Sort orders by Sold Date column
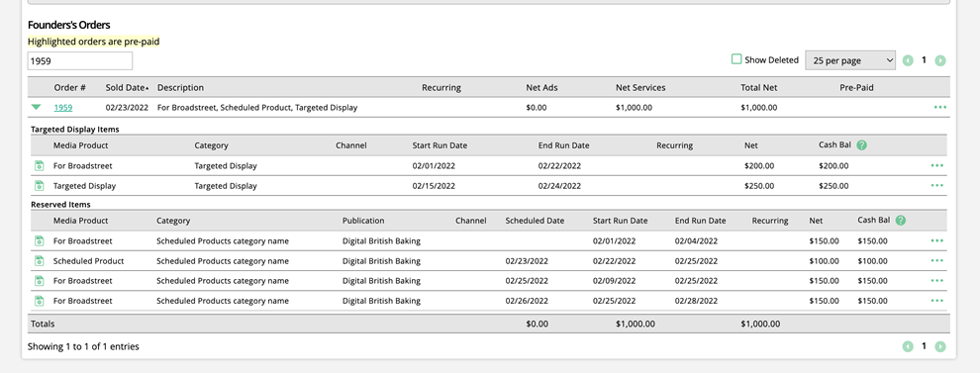Viewport: 980px width, 373px height. click(x=128, y=87)
